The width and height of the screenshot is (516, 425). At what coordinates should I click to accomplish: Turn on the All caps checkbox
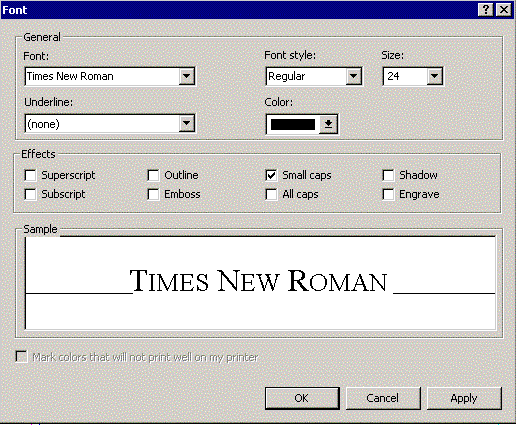tap(271, 194)
